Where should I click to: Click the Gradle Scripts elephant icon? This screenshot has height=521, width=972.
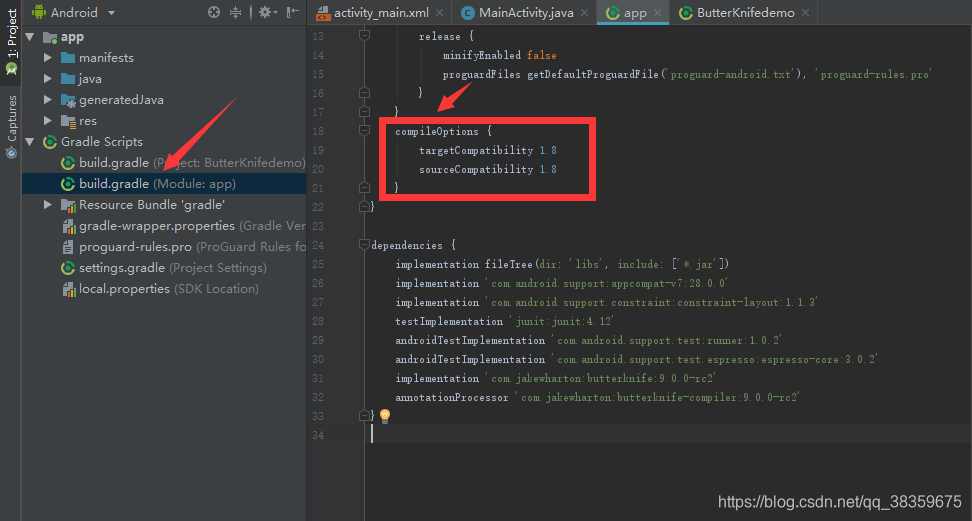coord(50,142)
